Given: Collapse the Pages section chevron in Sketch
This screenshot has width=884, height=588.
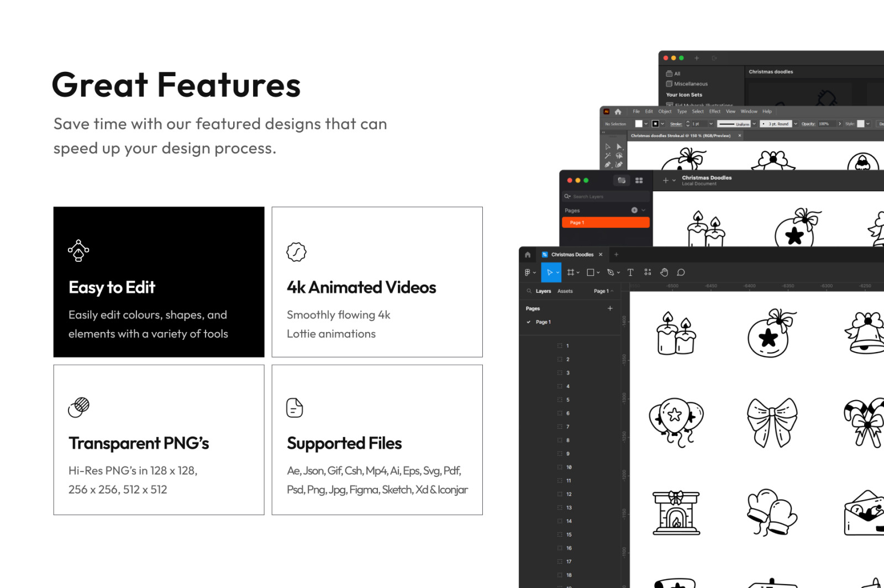Looking at the screenshot, I should tap(644, 210).
